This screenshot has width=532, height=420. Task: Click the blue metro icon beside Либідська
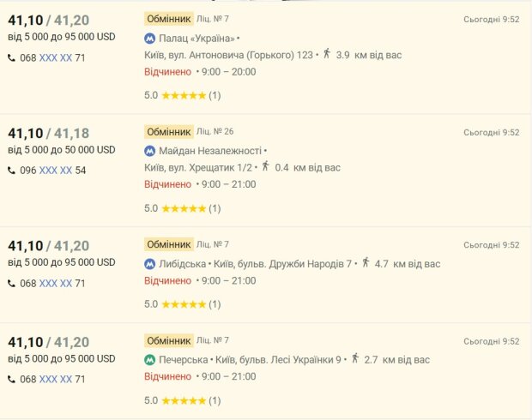pos(149,264)
